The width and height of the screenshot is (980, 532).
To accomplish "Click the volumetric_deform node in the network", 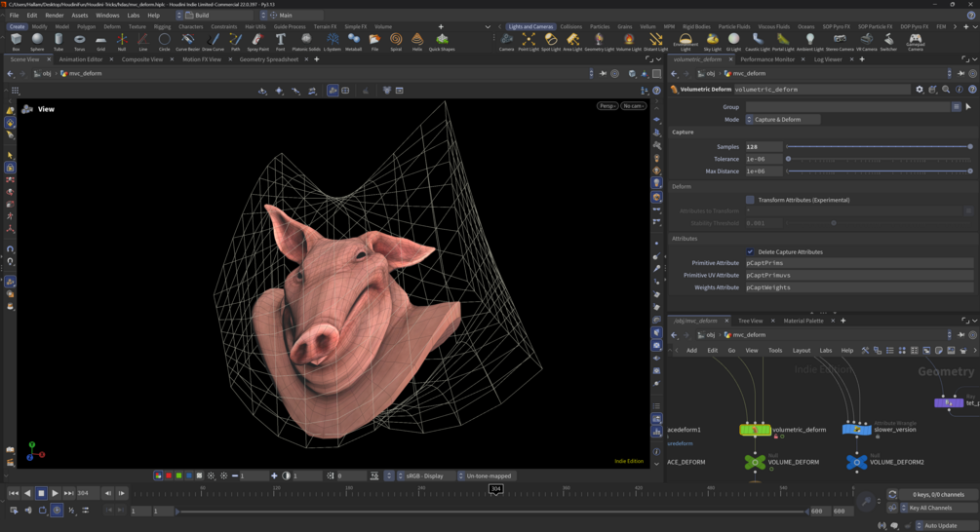I will [x=755, y=430].
